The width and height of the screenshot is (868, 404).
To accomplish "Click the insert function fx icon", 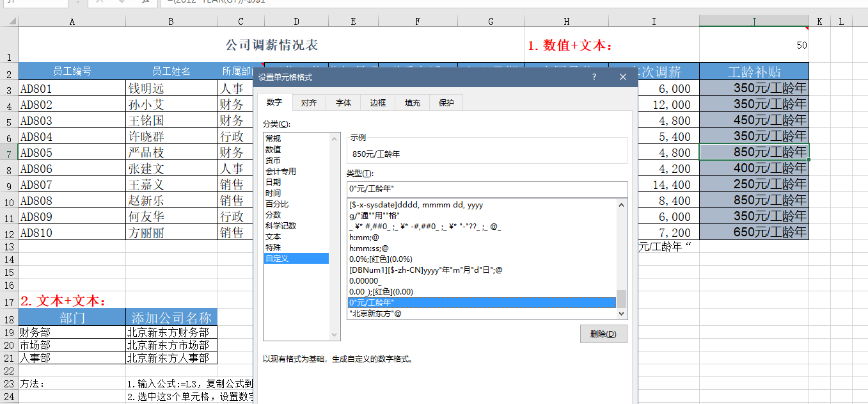I will (146, 2).
